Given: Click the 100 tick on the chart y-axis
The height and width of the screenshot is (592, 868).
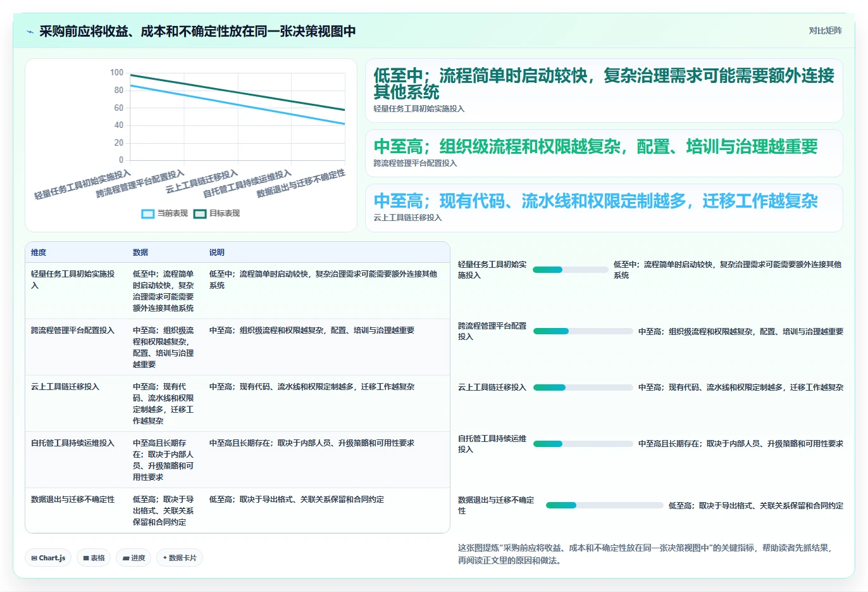Looking at the screenshot, I should pyautogui.click(x=116, y=73).
